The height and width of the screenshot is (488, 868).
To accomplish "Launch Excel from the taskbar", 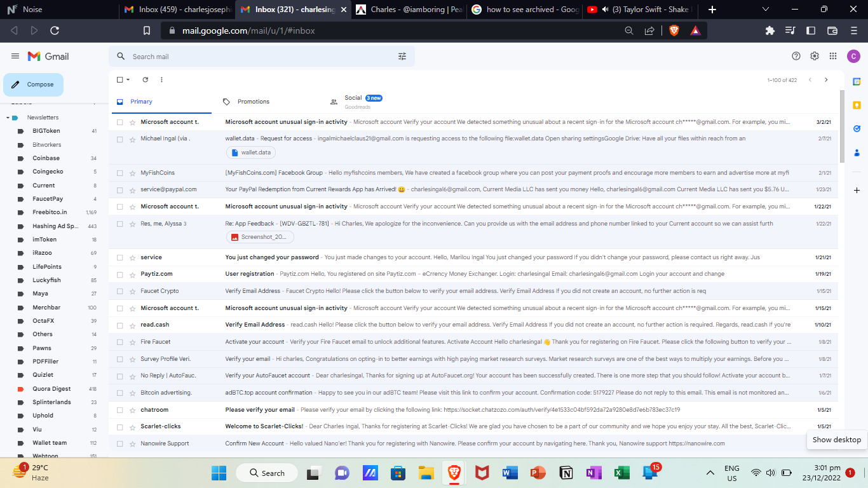I will coord(621,473).
